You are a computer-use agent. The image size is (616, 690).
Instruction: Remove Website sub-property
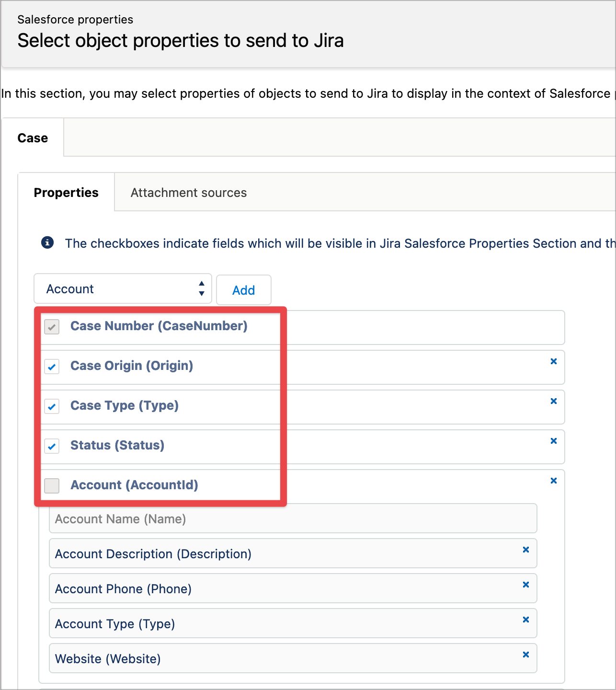pyautogui.click(x=525, y=655)
